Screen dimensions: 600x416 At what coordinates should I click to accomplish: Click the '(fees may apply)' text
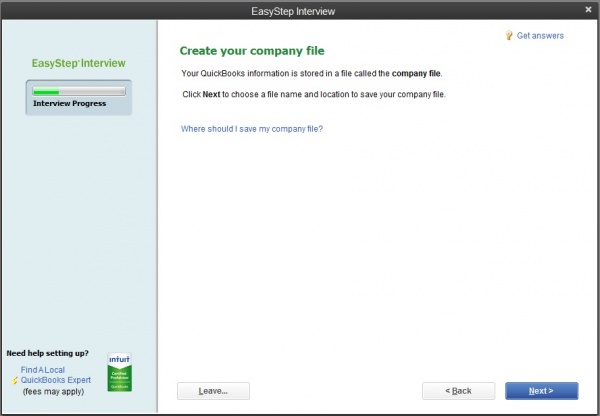point(53,392)
